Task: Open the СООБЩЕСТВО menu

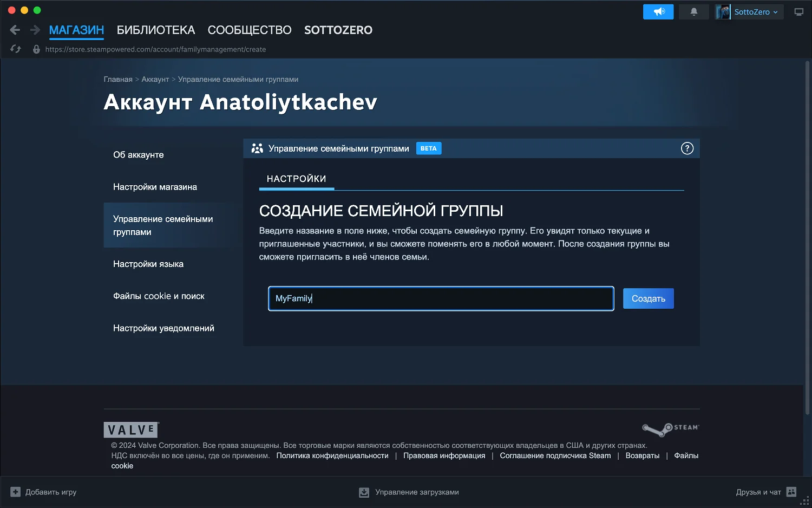Action: [250, 30]
